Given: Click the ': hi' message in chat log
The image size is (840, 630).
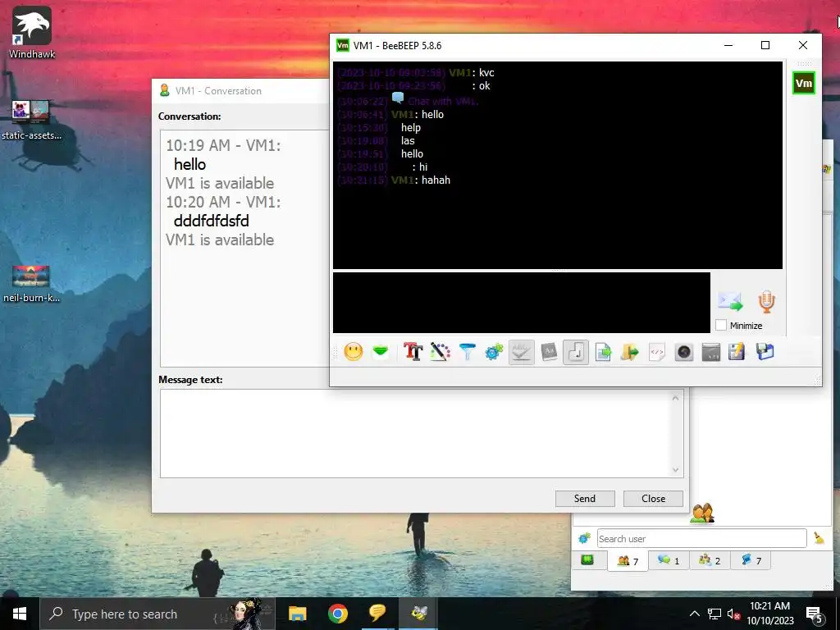Looking at the screenshot, I should pyautogui.click(x=420, y=167).
